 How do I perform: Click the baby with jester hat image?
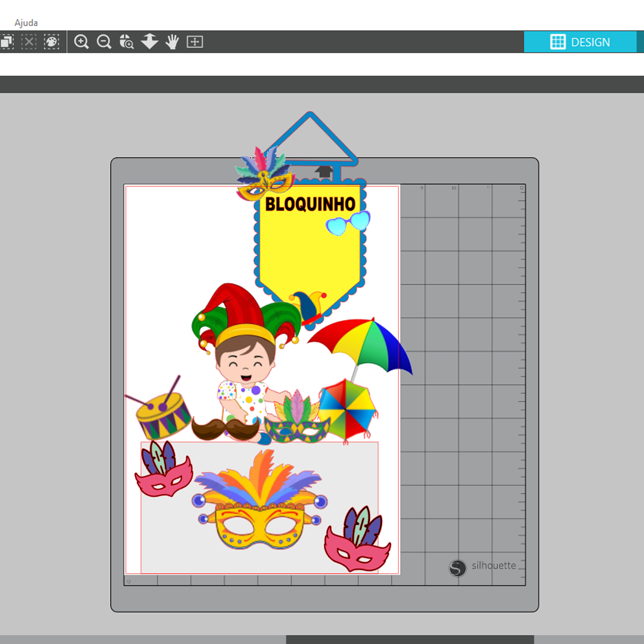click(245, 365)
